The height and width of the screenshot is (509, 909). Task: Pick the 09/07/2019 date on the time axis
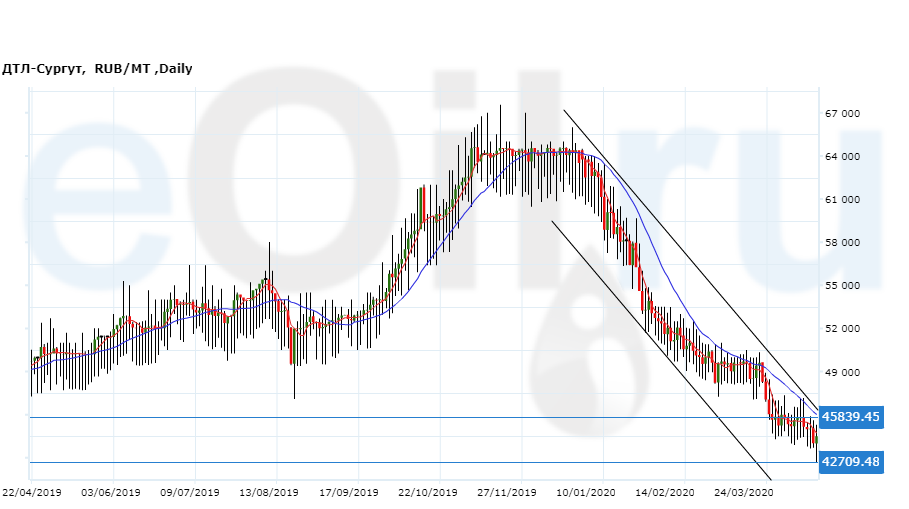(190, 493)
